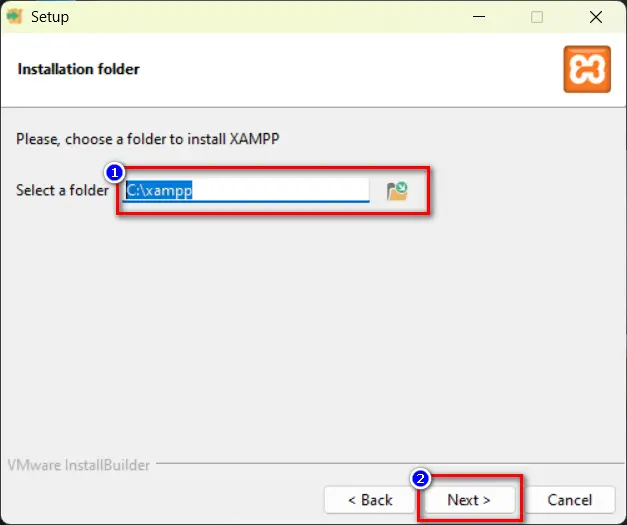Click numbered annotation badge 1
Screen dimensions: 627x525
point(114,172)
